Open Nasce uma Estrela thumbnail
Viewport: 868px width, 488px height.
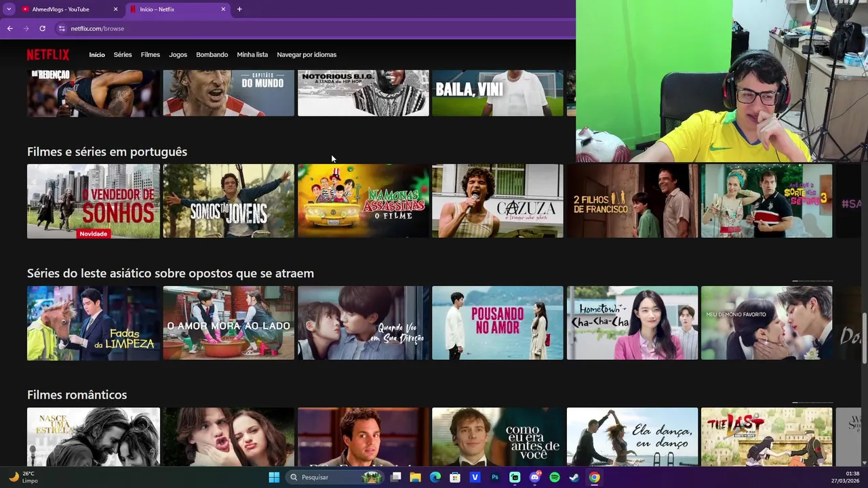coord(94,437)
